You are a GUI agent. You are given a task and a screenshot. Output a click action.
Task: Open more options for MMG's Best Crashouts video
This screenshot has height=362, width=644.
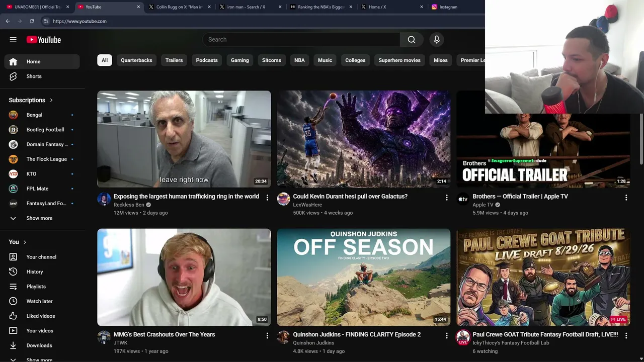click(267, 335)
